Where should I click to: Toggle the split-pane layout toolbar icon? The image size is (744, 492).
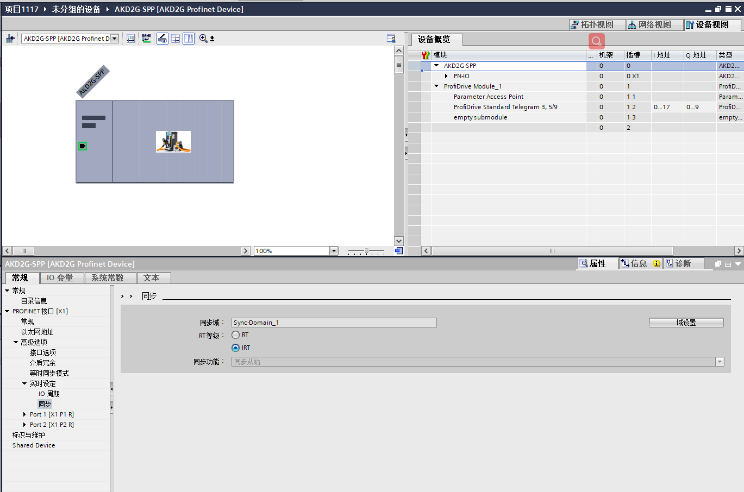[189, 38]
